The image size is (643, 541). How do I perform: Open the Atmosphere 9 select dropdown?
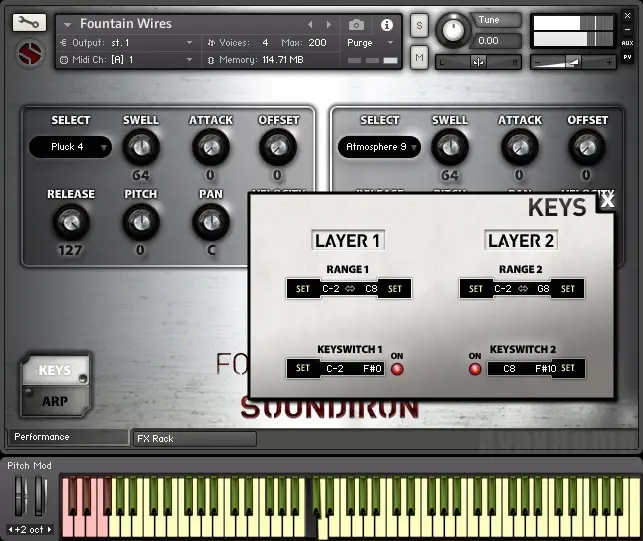click(x=379, y=147)
